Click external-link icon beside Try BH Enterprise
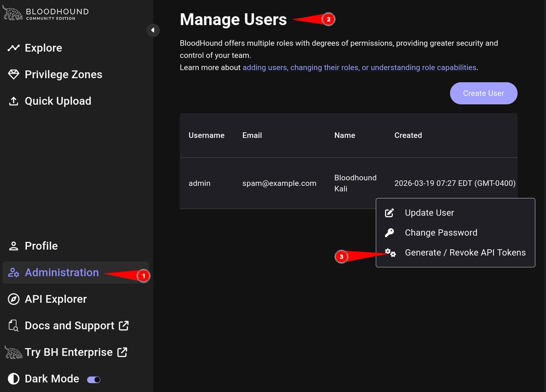The width and height of the screenshot is (546, 392). [122, 352]
